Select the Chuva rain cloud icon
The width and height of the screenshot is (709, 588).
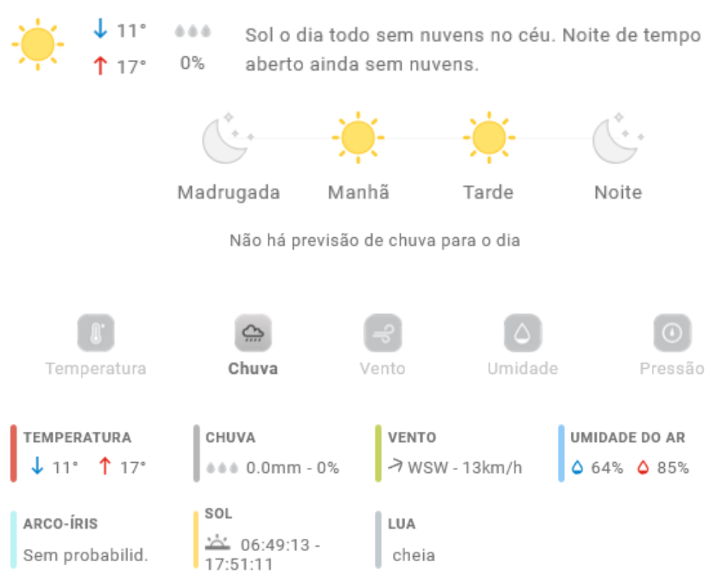pos(253,333)
